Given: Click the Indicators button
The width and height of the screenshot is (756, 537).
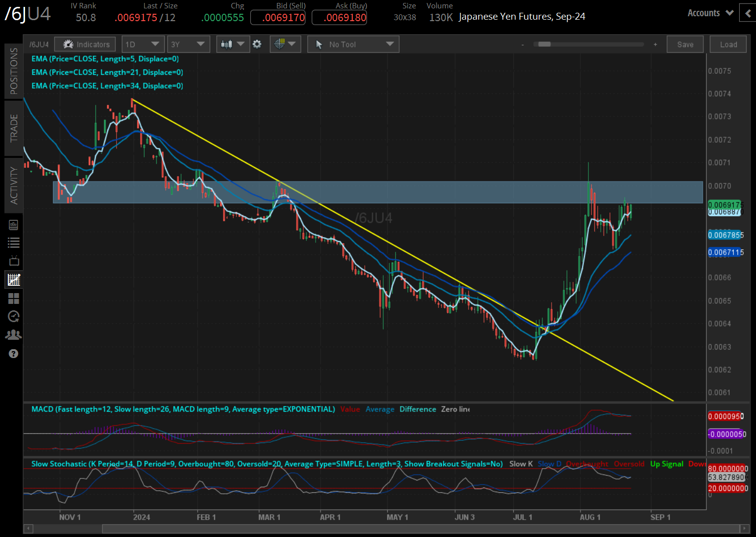Looking at the screenshot, I should click(x=85, y=44).
